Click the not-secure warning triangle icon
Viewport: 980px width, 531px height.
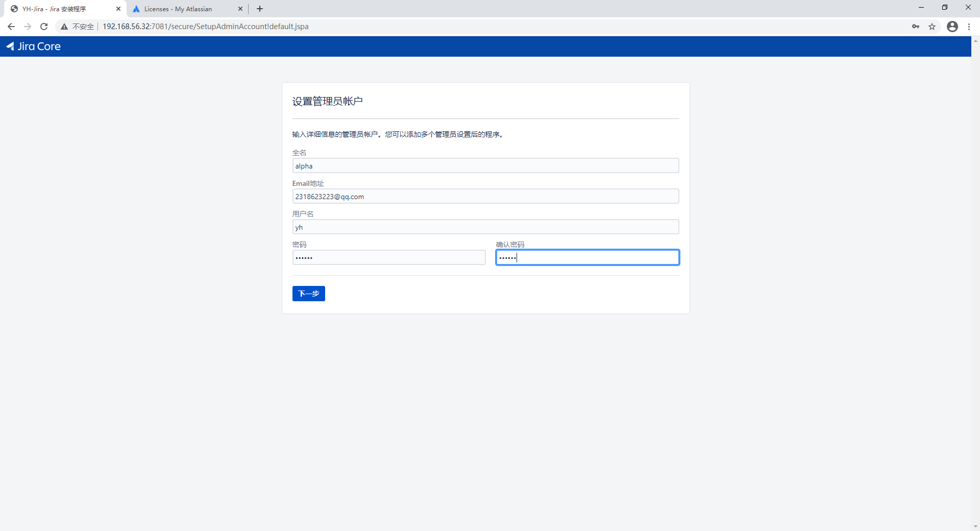tap(64, 27)
